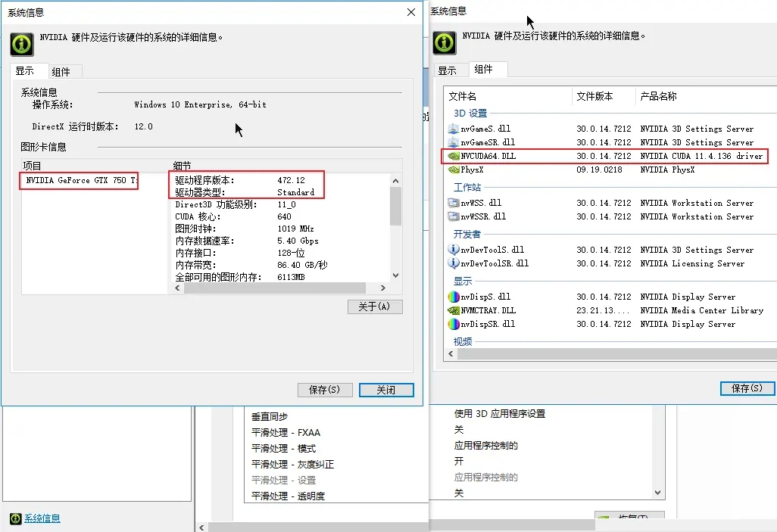
Task: Select NVIDIA GeForce GTX 750 Ti item
Action: pos(82,180)
